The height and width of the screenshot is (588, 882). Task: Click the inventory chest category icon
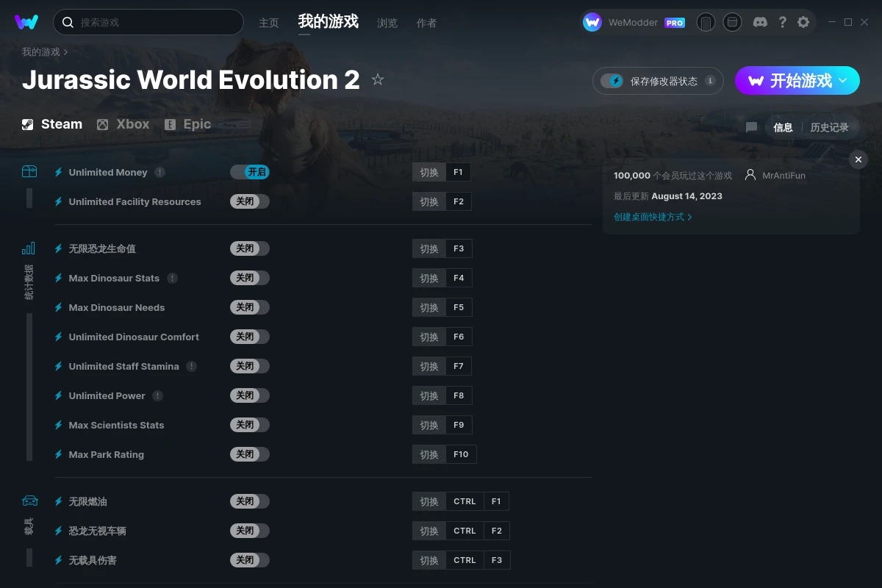(x=29, y=171)
